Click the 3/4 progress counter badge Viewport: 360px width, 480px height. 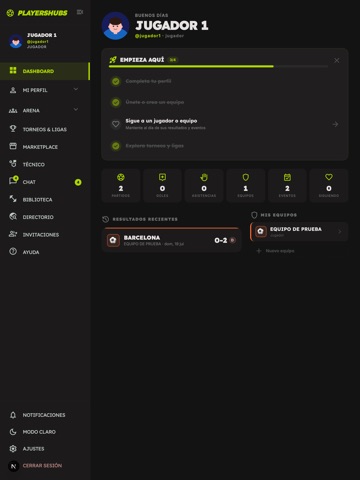[x=173, y=60]
